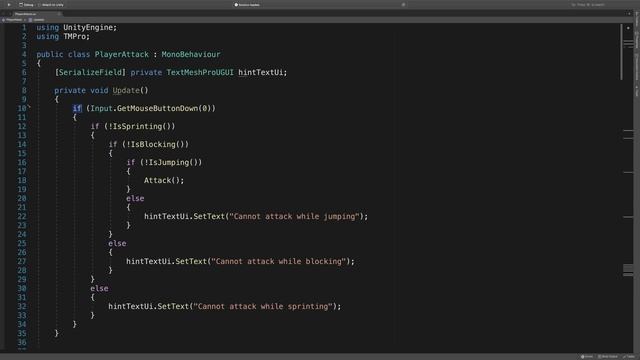Click the 'IsJumping' method call
This screenshot has height=360, width=640.
(169, 162)
